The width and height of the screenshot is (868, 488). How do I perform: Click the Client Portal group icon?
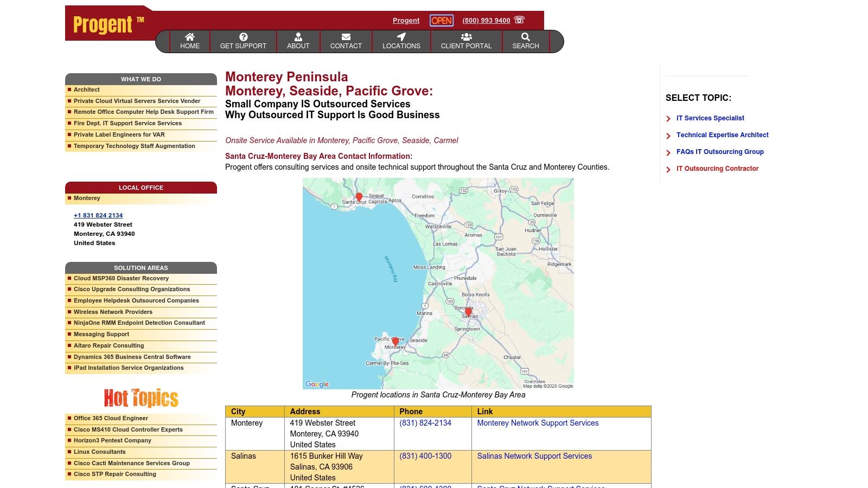466,37
